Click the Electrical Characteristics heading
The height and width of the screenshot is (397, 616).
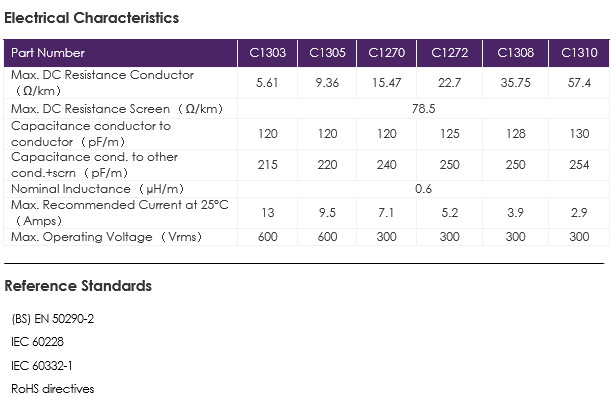tap(92, 18)
